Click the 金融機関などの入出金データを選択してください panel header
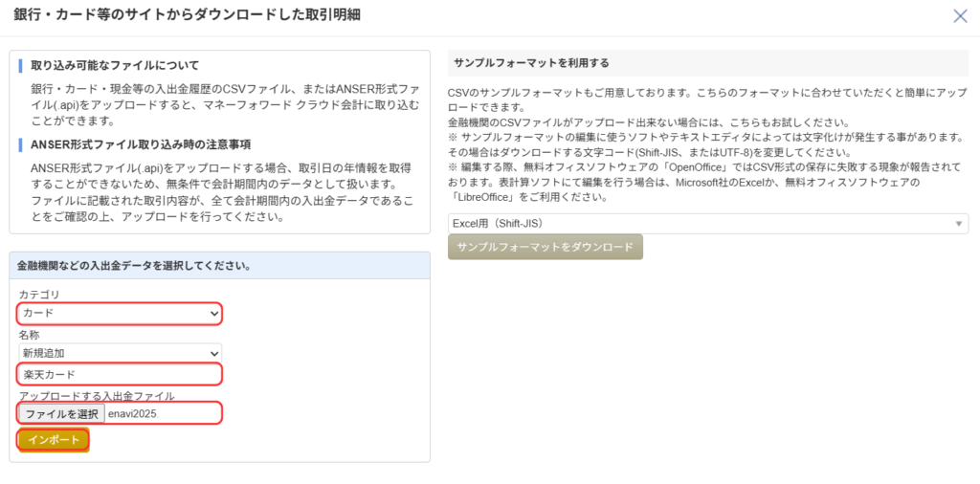 click(134, 265)
